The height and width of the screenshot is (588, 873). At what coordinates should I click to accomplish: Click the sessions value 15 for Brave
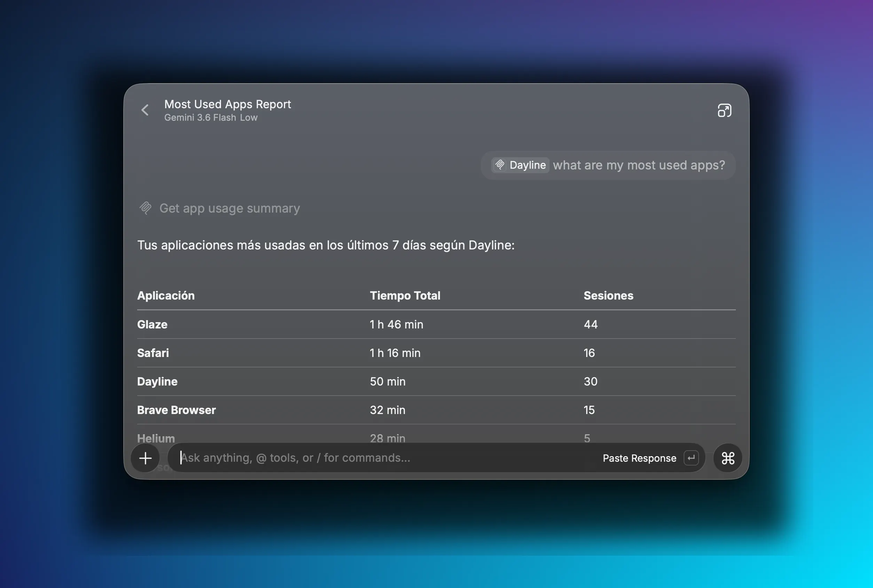pos(589,410)
